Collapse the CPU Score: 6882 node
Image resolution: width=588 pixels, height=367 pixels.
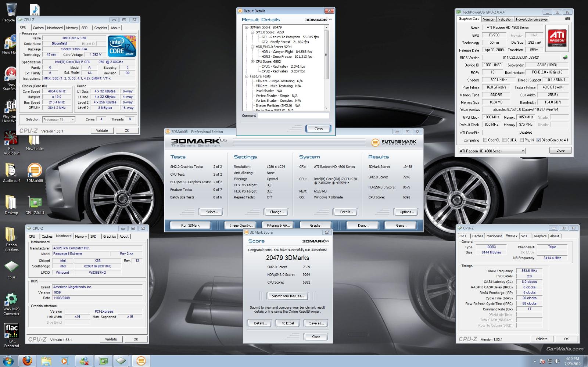coord(252,62)
